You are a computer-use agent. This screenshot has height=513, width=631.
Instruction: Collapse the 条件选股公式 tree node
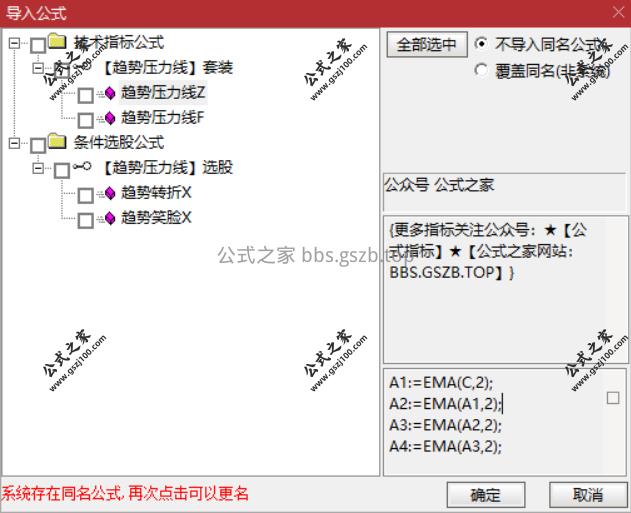[x=14, y=143]
